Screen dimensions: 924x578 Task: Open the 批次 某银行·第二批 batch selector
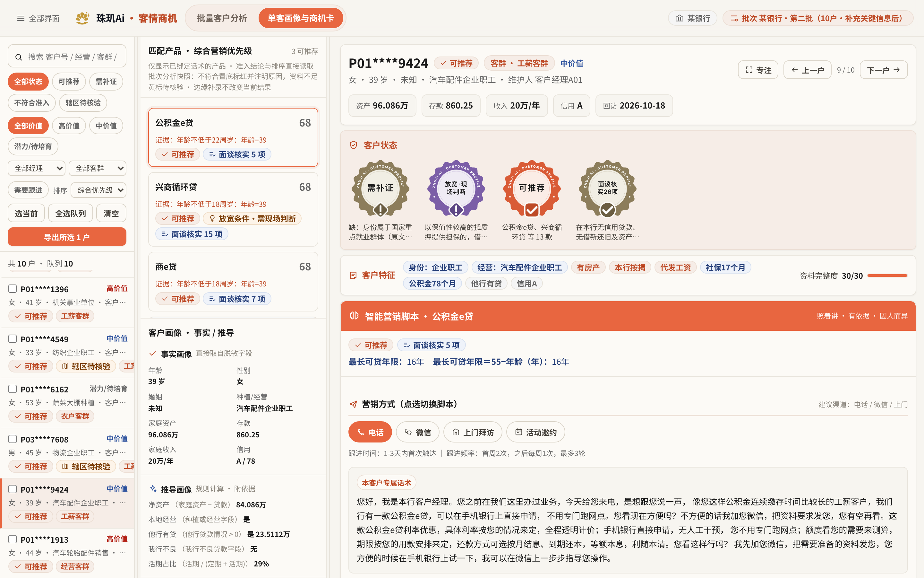point(818,18)
